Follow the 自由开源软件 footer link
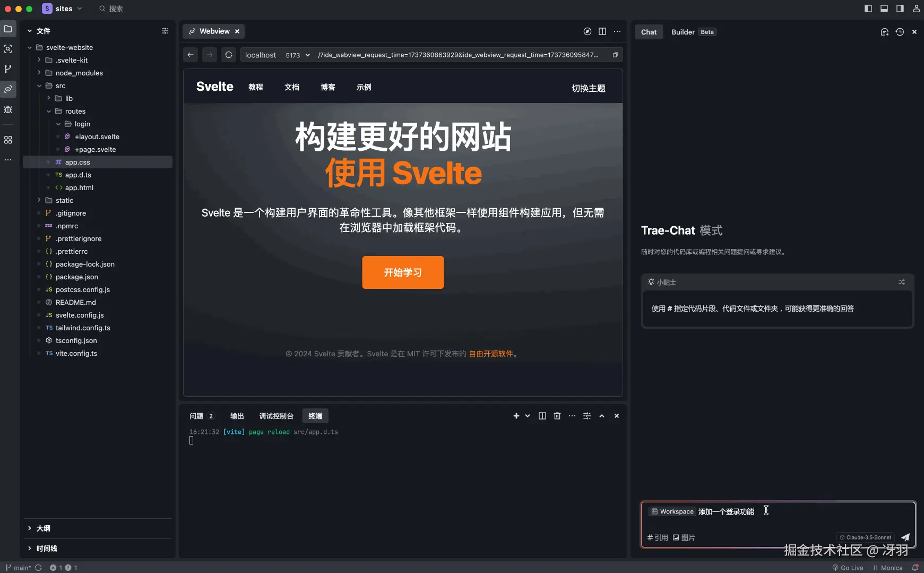 [x=491, y=354]
